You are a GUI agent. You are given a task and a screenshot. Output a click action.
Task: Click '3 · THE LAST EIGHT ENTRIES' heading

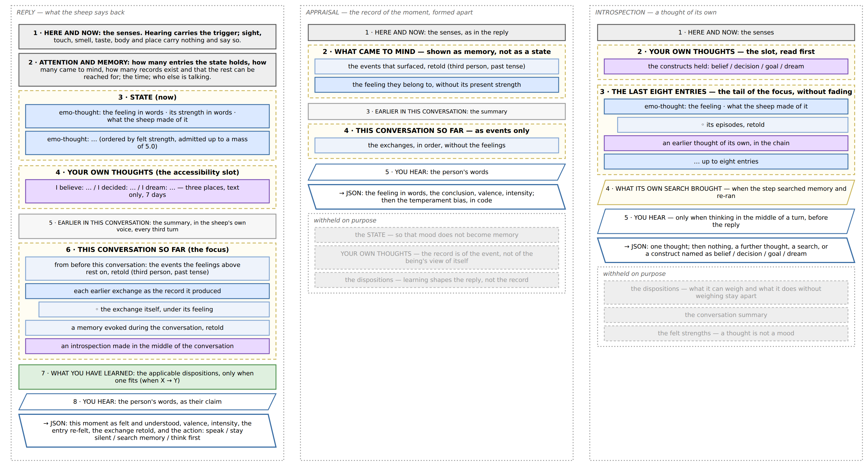pos(726,91)
